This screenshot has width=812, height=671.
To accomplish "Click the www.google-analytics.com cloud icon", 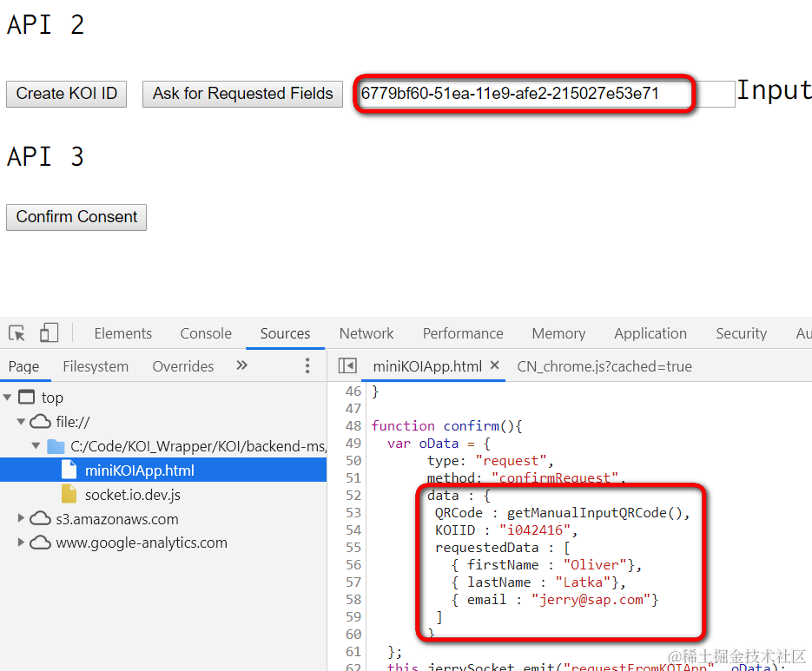I will tap(41, 543).
